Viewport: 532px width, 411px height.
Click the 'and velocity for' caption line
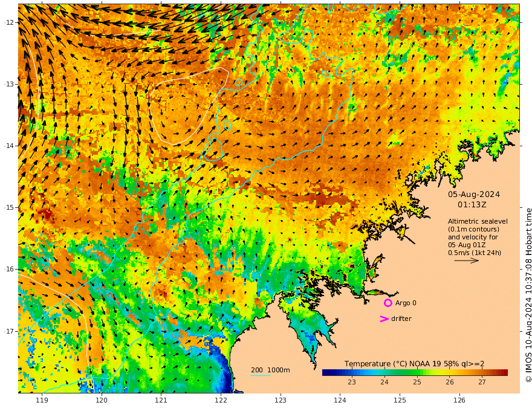pyautogui.click(x=473, y=237)
